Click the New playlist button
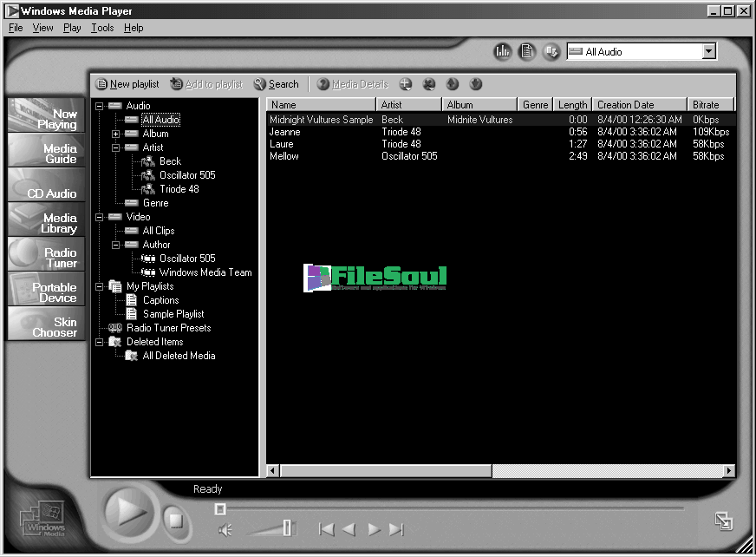756x557 pixels. [127, 84]
